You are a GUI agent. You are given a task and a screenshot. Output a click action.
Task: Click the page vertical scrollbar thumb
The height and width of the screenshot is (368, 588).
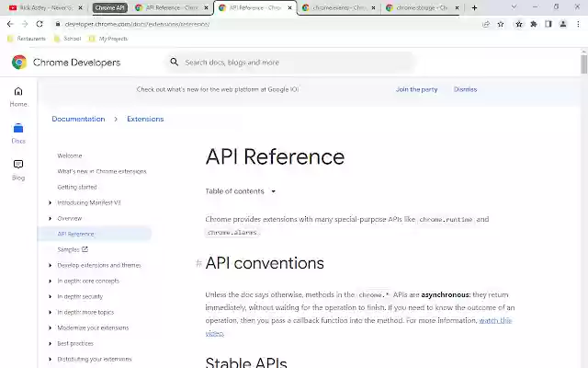584,63
